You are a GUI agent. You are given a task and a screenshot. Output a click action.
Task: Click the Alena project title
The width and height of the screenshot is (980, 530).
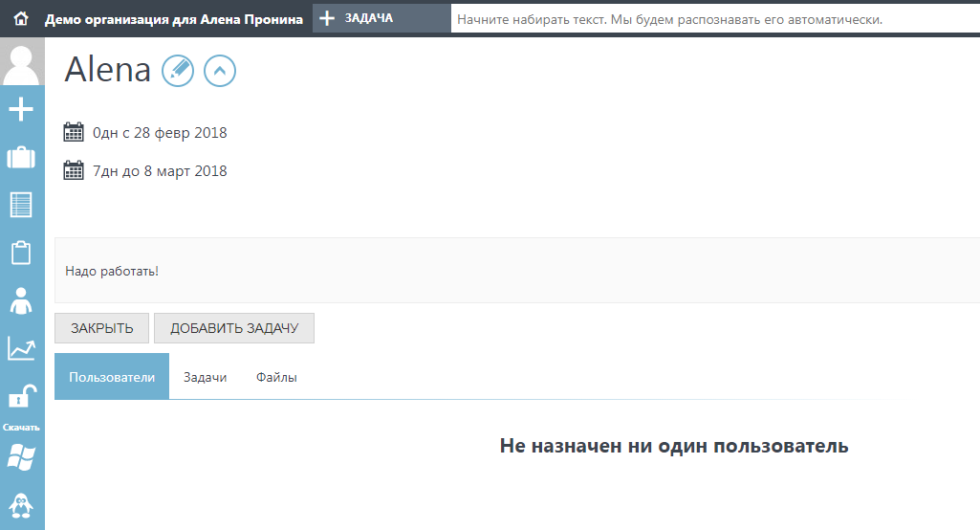click(x=107, y=69)
